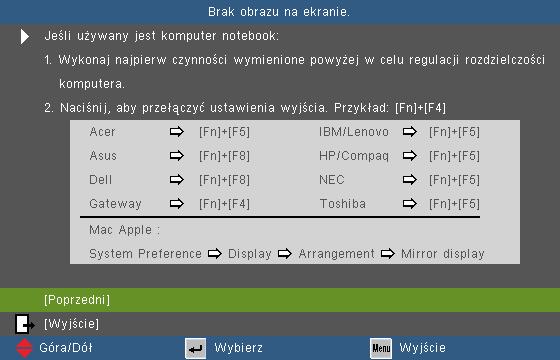Image resolution: width=560 pixels, height=360 pixels.
Task: Click the arrow between Display and Arrangement
Action: 285,254
